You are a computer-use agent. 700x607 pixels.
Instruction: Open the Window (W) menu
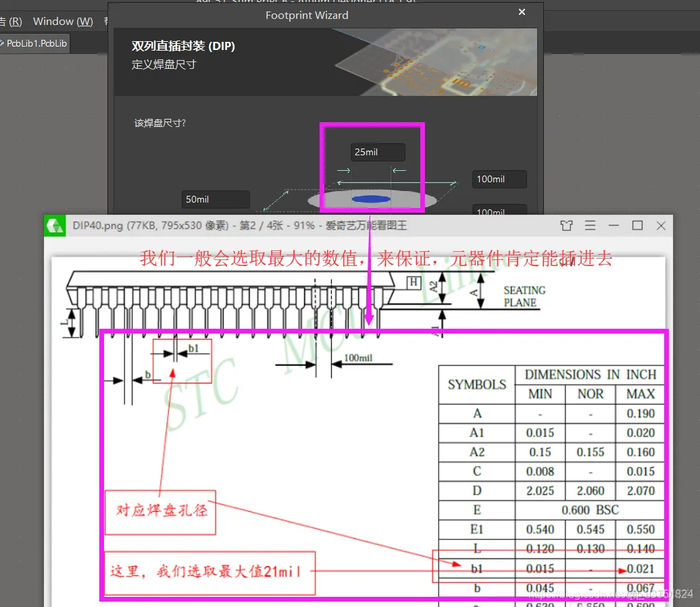pyautogui.click(x=63, y=22)
